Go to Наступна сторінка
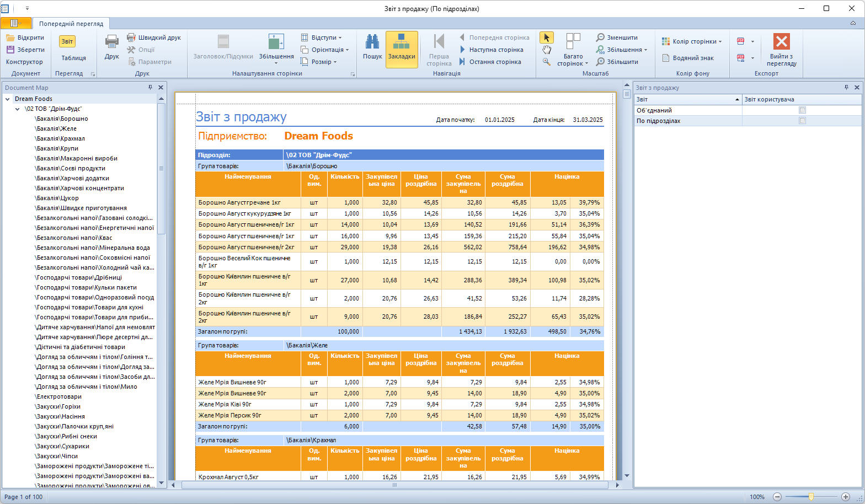 click(x=490, y=50)
